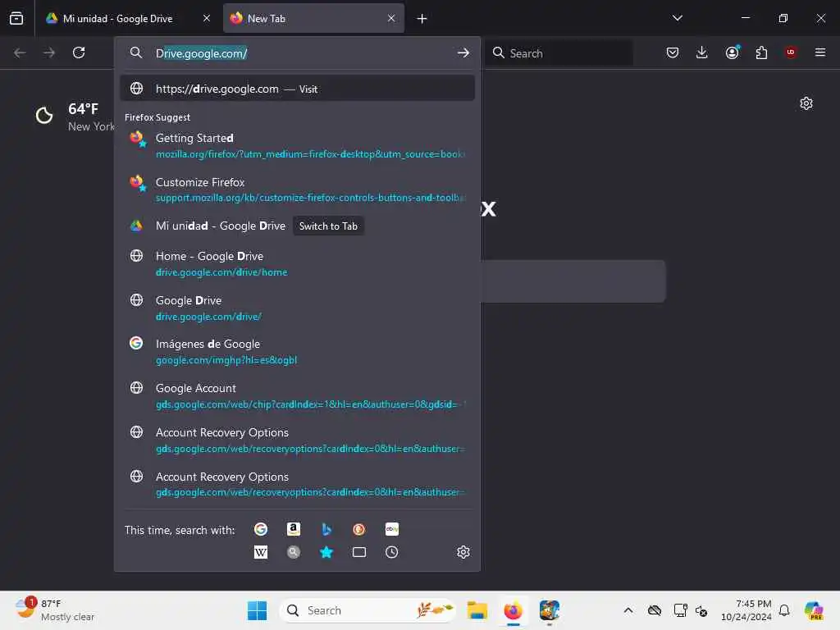Open the Extensions menu
This screenshot has height=630, width=840.
[x=761, y=52]
